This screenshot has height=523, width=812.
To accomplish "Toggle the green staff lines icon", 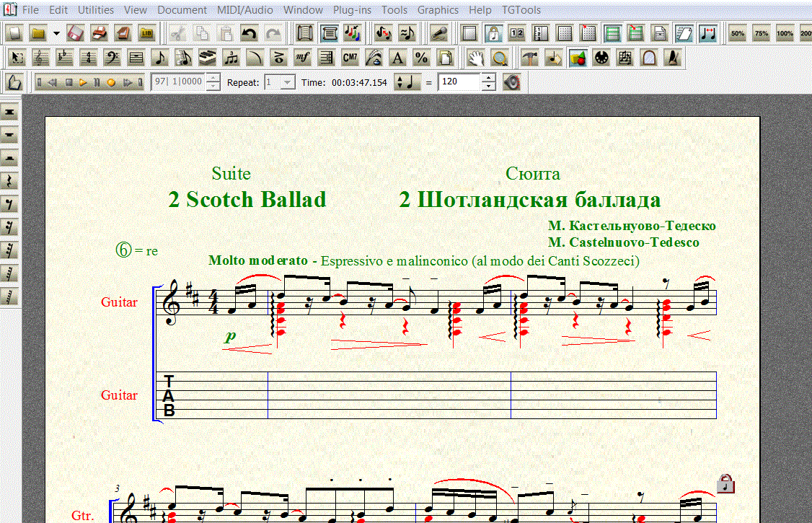I will (x=613, y=34).
